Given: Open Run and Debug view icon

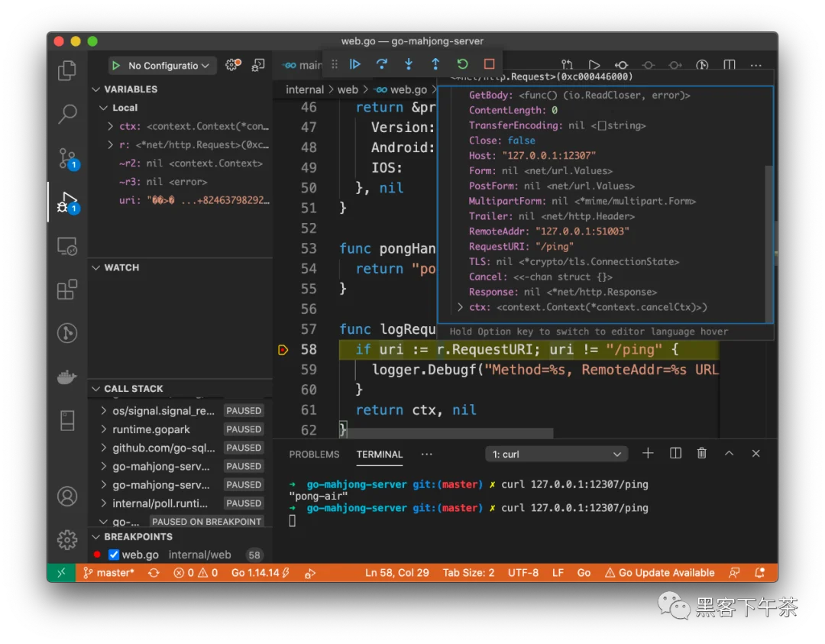Looking at the screenshot, I should click(66, 202).
